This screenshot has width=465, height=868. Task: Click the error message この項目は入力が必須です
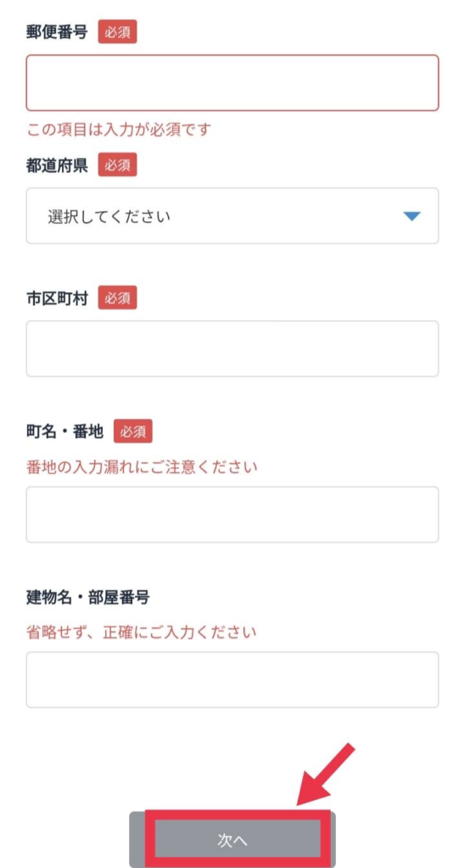tap(119, 130)
